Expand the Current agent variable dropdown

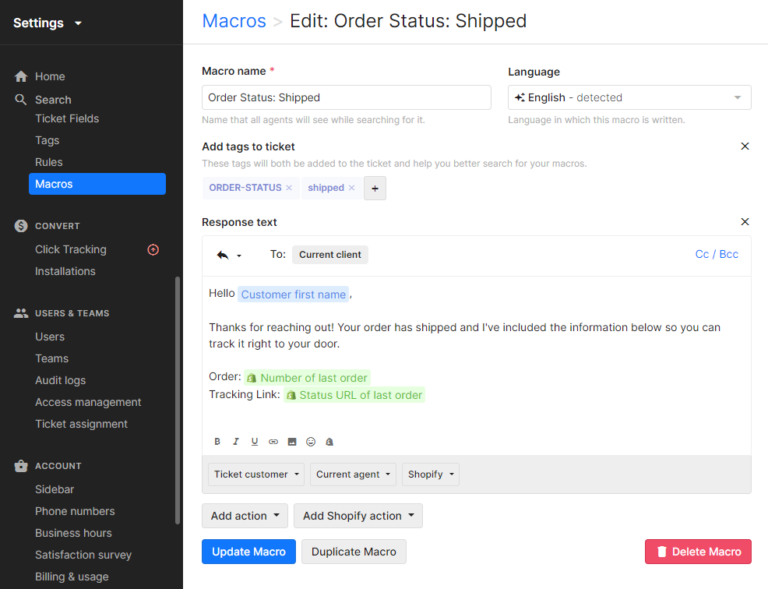coord(353,474)
